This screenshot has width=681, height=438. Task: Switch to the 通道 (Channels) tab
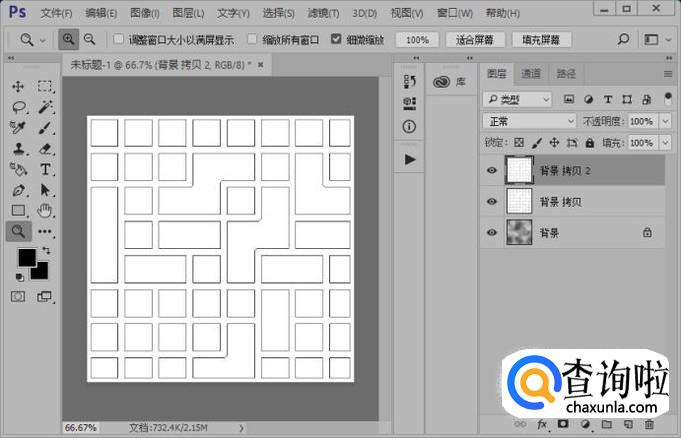[531, 74]
